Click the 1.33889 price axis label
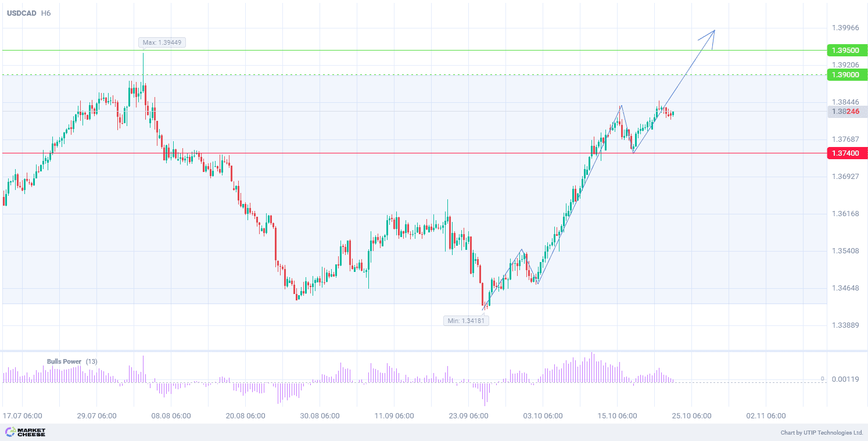The image size is (868, 441). (845, 325)
